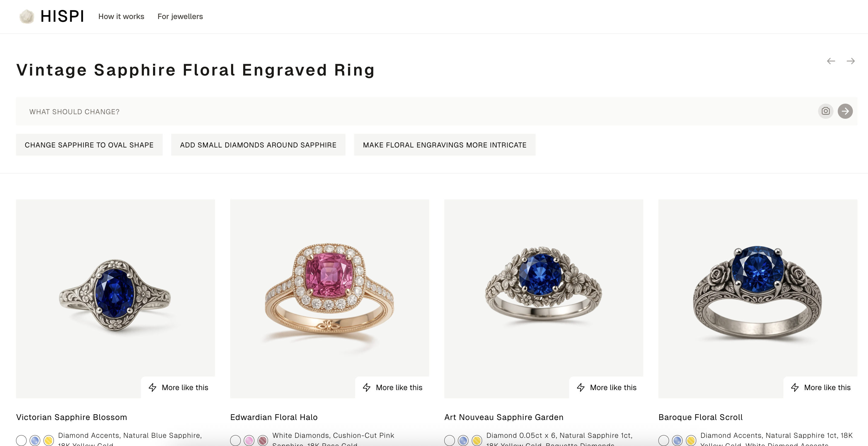Select blue swatch under Victorian Sapphire Blossom
Viewport: 868px width, 446px height.
pyautogui.click(x=35, y=440)
